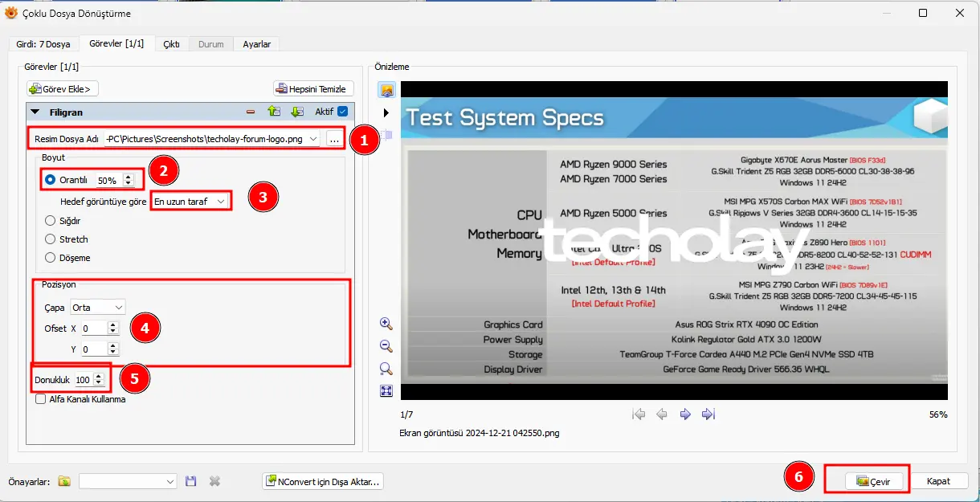The image size is (980, 502).
Task: Open the Resim Dosya Adı path dropdown
Action: [x=312, y=139]
